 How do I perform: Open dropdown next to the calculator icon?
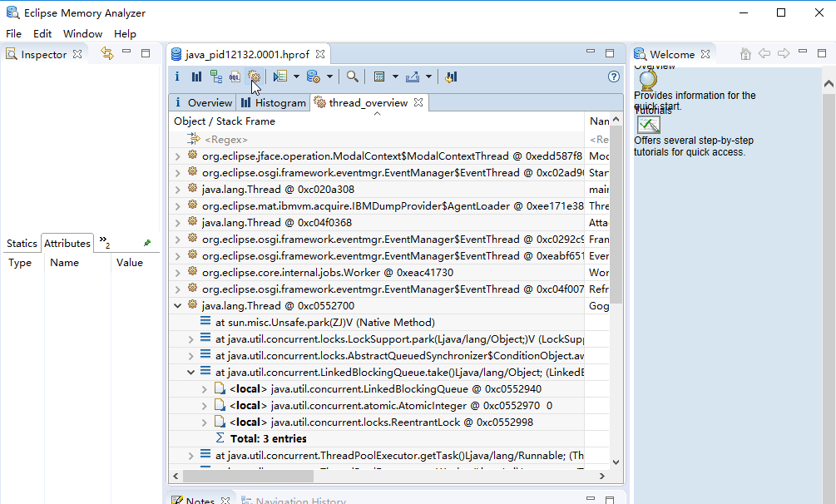point(395,77)
